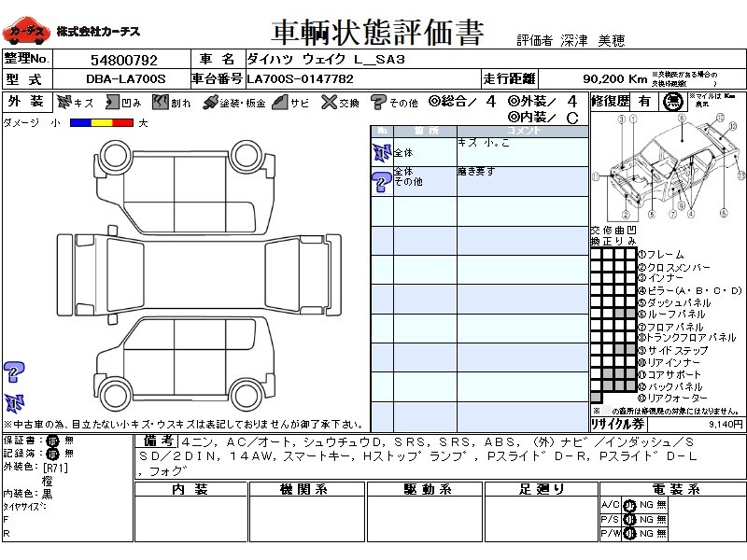Click the car name ダイハツ ウェイク L_SA3
747x560 pixels.
point(326,60)
